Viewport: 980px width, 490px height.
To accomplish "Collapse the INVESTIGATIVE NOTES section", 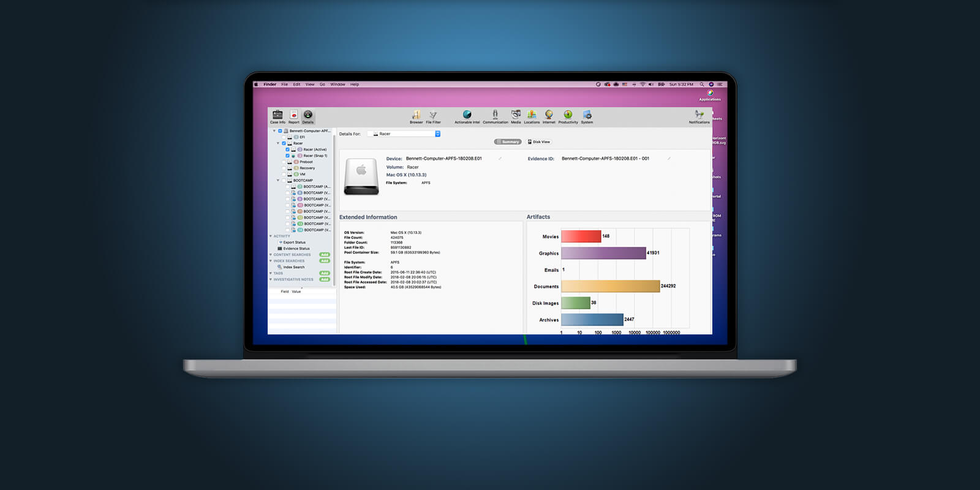I will tap(271, 279).
